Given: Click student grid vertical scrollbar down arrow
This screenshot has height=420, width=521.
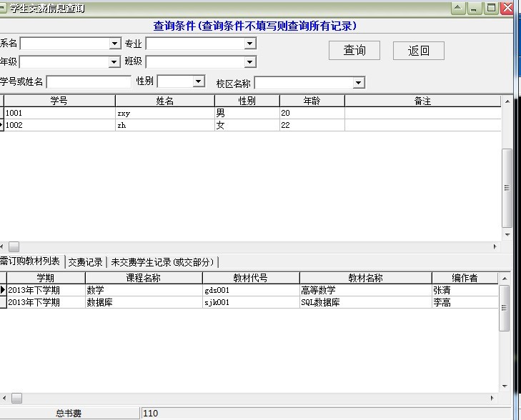Looking at the screenshot, I should (x=507, y=235).
